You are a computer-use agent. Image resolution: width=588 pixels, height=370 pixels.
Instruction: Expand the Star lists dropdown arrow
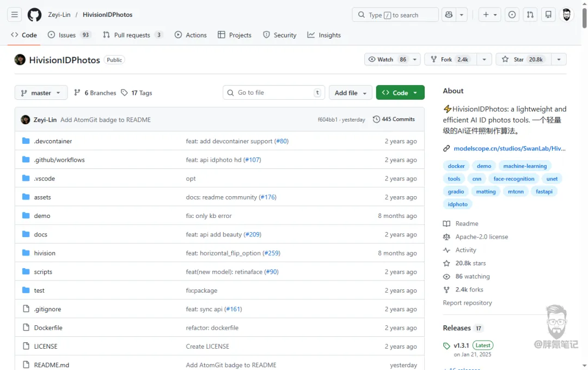(559, 59)
